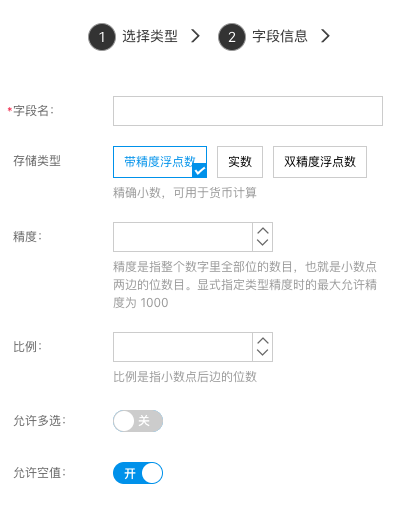
Task: Select 带精度浮点数 storage type
Action: coord(160,162)
